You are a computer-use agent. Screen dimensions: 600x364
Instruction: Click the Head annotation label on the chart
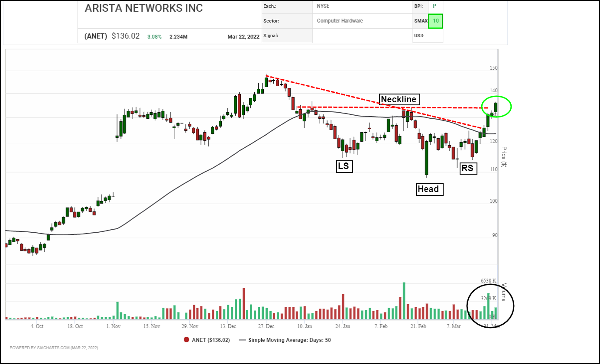click(429, 189)
